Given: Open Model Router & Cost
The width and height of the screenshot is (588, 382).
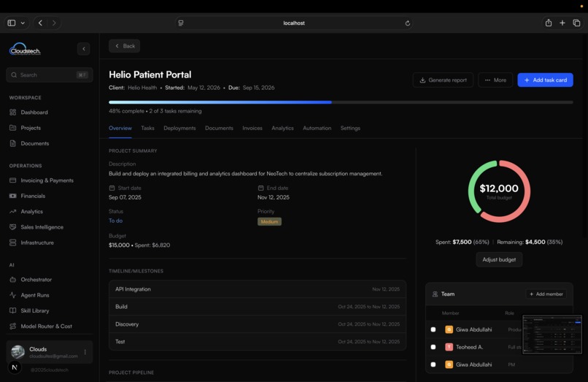Looking at the screenshot, I should coord(41,326).
